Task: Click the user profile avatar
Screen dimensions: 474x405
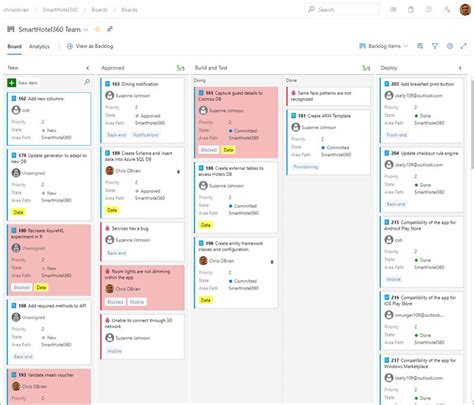Action: pyautogui.click(x=465, y=10)
